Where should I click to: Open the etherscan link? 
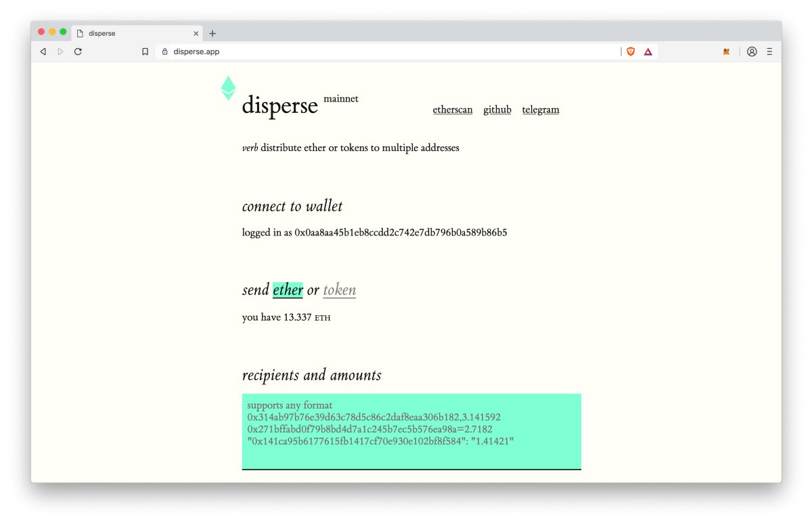(x=453, y=110)
